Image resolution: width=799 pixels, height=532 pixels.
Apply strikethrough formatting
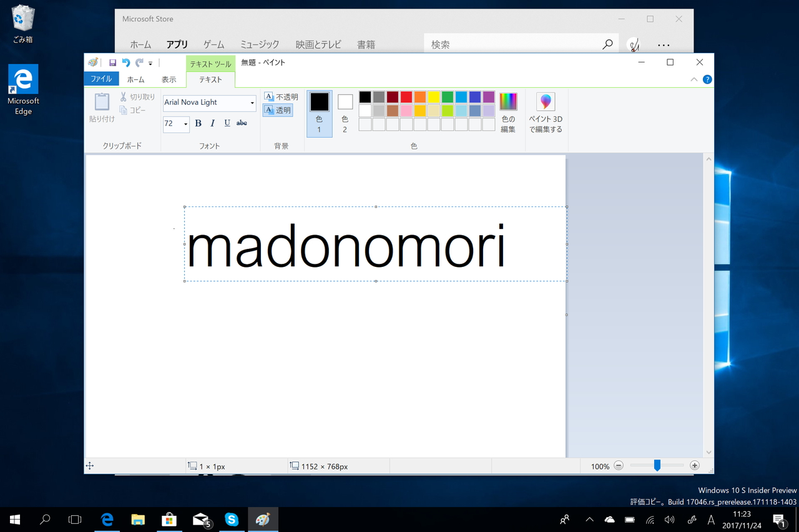point(242,123)
